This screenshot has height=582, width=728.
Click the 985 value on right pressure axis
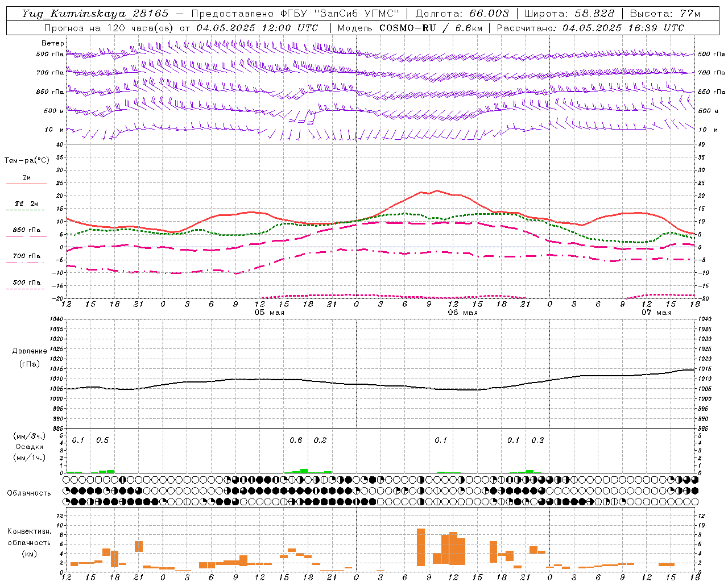703,428
